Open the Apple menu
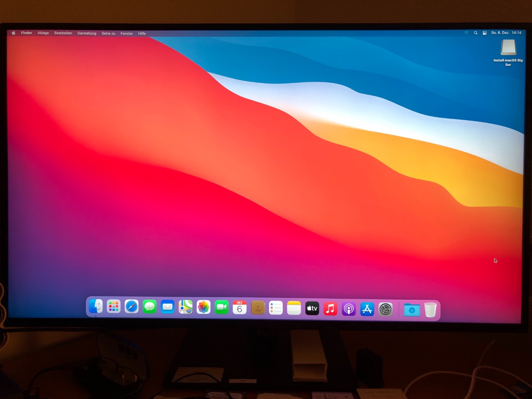The height and width of the screenshot is (399, 532). [13, 33]
